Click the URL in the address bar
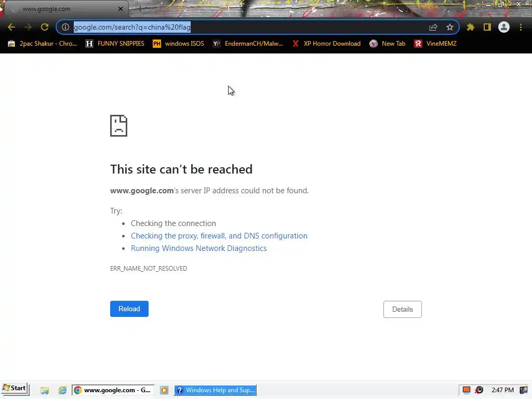532x399 pixels. [132, 27]
